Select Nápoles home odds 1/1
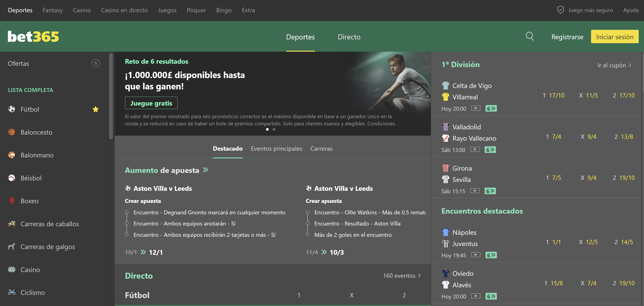Image resolution: width=644 pixels, height=306 pixels. click(x=553, y=242)
